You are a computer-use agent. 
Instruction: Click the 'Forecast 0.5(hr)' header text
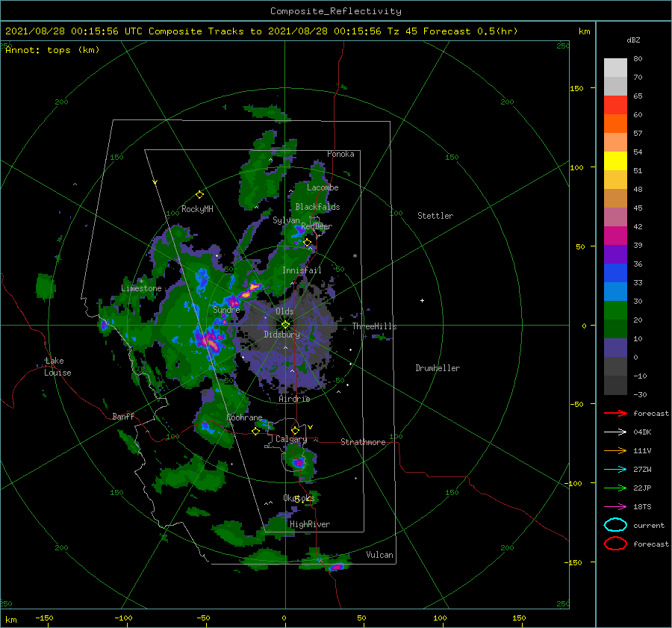pos(470,31)
